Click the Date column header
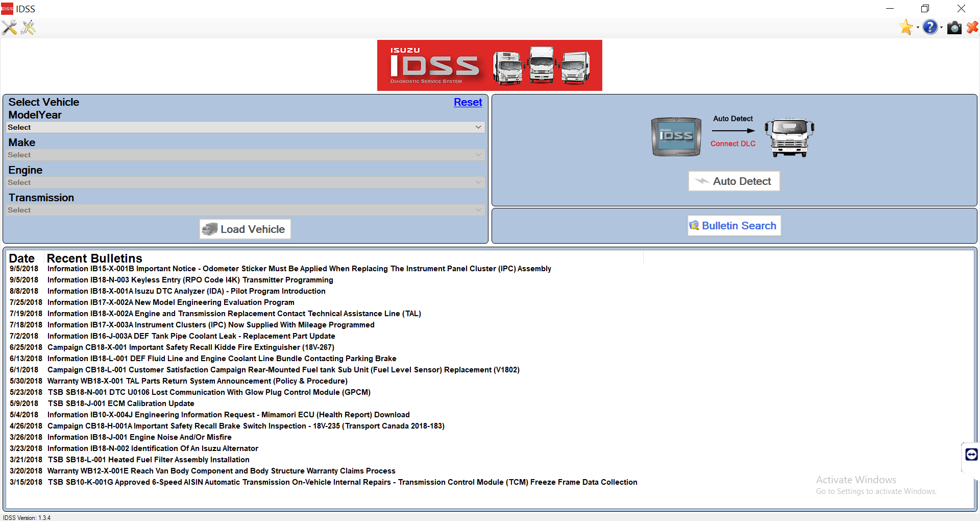The height and width of the screenshot is (521, 980). tap(22, 258)
